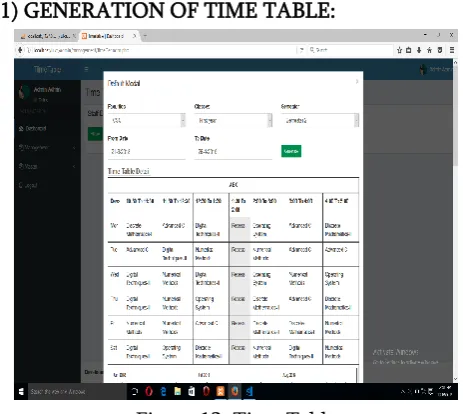
Task: Close the Dashboard browser tab
Action: click(134, 36)
